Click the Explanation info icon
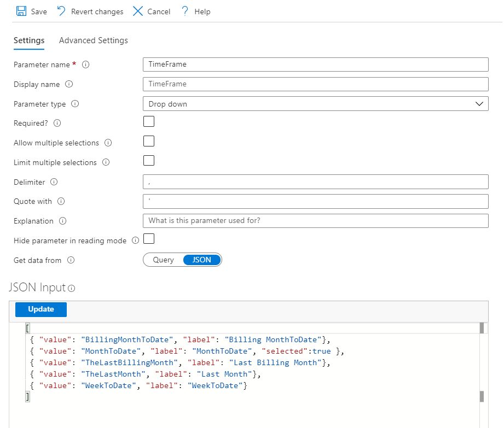This screenshot has width=504, height=428. 63,221
